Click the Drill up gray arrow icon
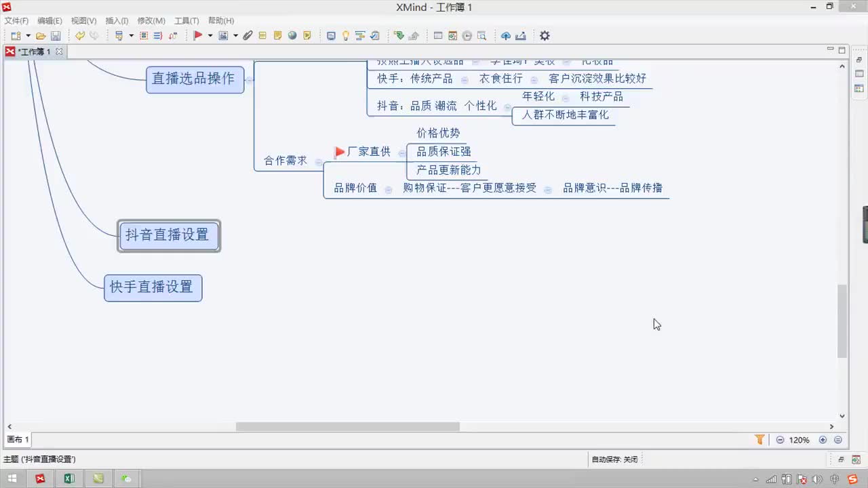This screenshot has height=488, width=868. (414, 36)
